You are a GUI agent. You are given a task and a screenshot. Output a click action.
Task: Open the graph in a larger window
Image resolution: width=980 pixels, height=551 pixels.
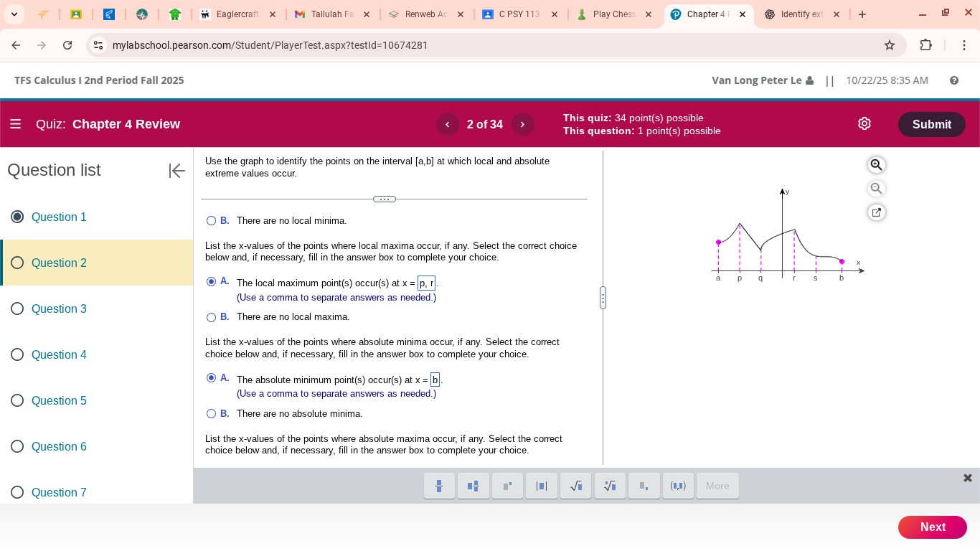coord(876,212)
